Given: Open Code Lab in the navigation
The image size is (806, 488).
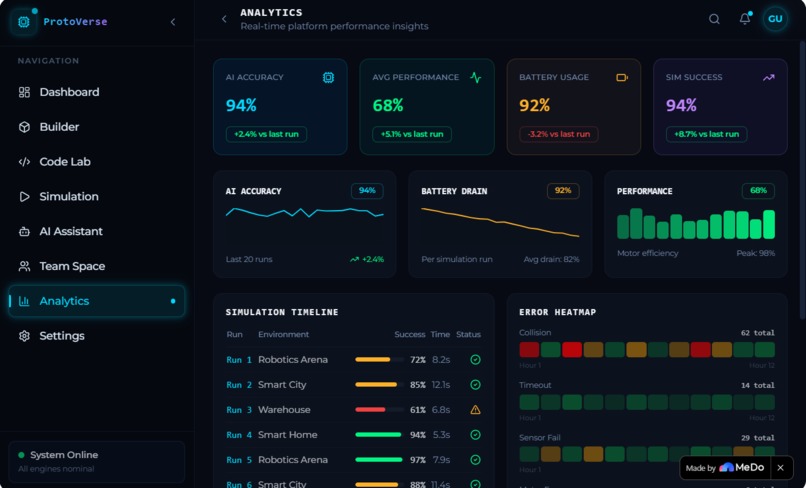Looking at the screenshot, I should [97, 161].
